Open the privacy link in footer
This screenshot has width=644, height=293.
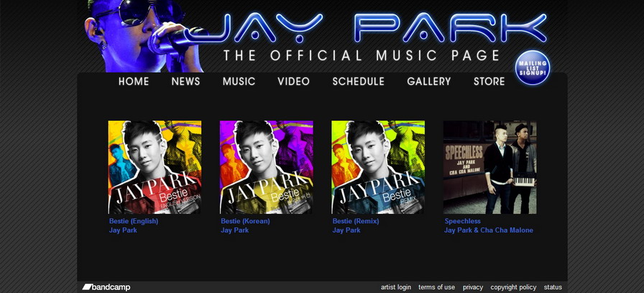point(473,287)
